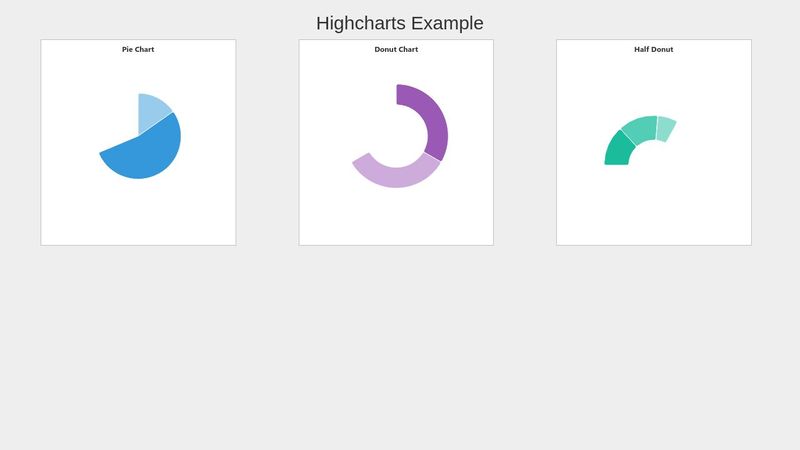This screenshot has height=450, width=800.
Task: Select the middle green half donut segment
Action: pos(641,130)
